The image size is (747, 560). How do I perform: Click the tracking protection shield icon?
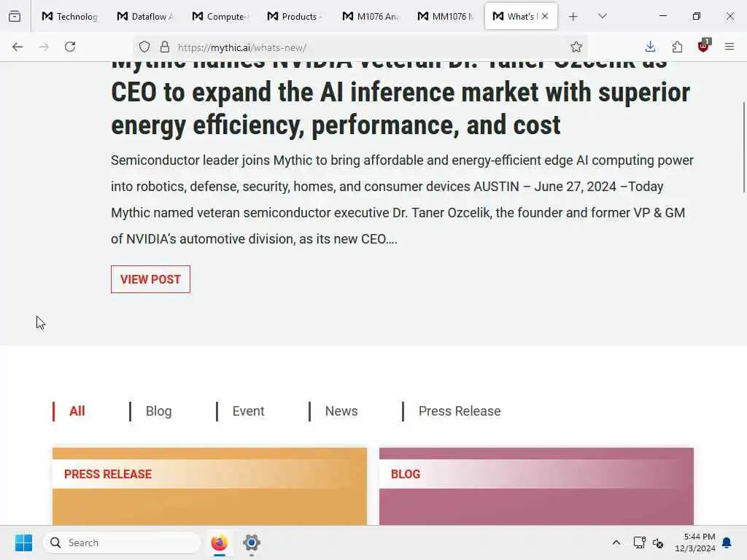coord(144,47)
